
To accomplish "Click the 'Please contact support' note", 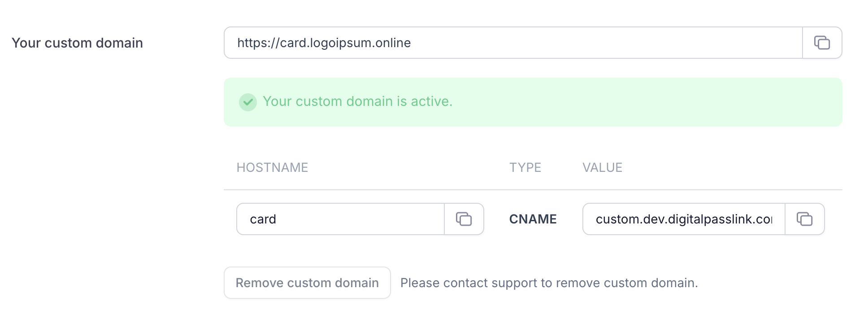I will [x=549, y=283].
